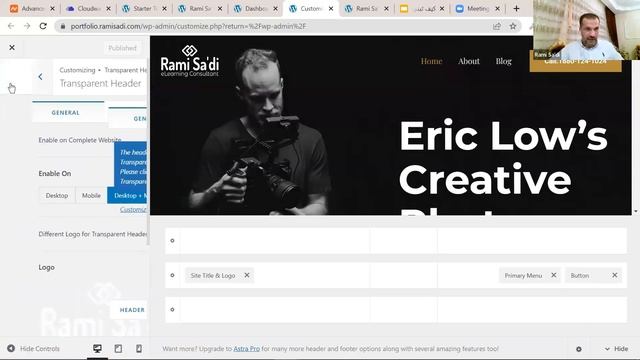
Task: Open settings for top header builder row
Action: (172, 241)
